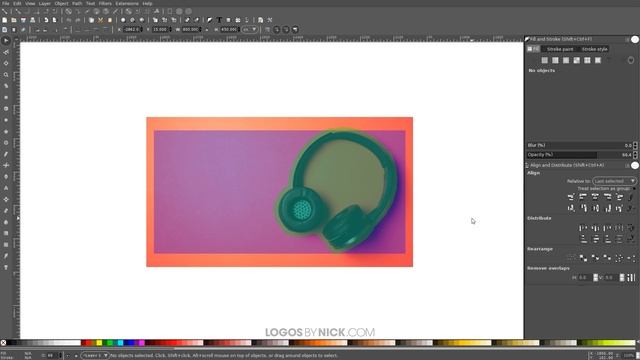The width and height of the screenshot is (640, 360).
Task: Select the Eraser tool in toolbox
Action: pos(6,211)
